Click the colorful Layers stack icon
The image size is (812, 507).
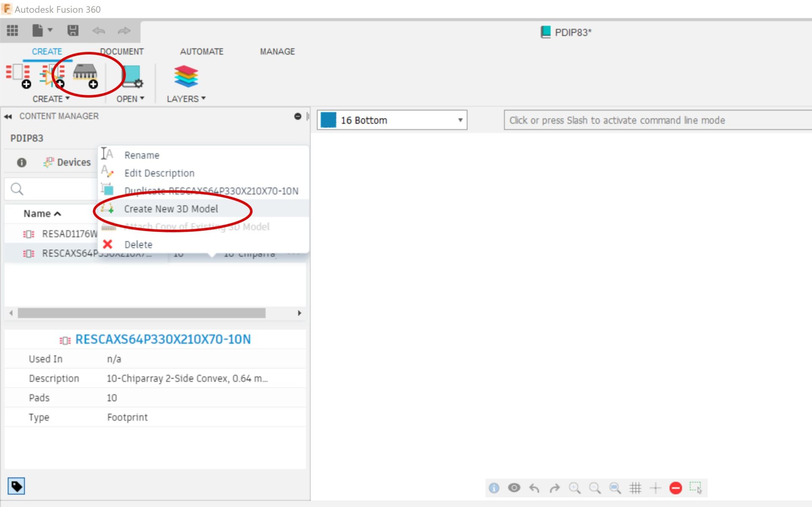(x=186, y=76)
